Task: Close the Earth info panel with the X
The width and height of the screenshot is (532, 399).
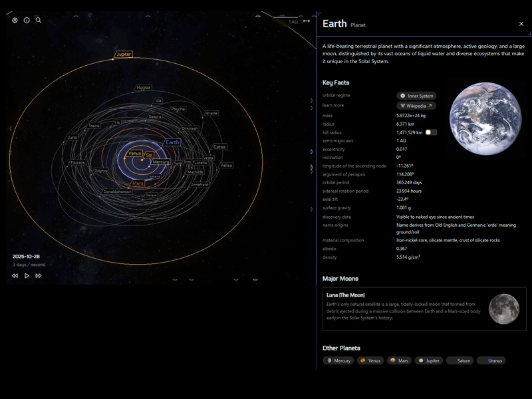Action: tap(521, 23)
